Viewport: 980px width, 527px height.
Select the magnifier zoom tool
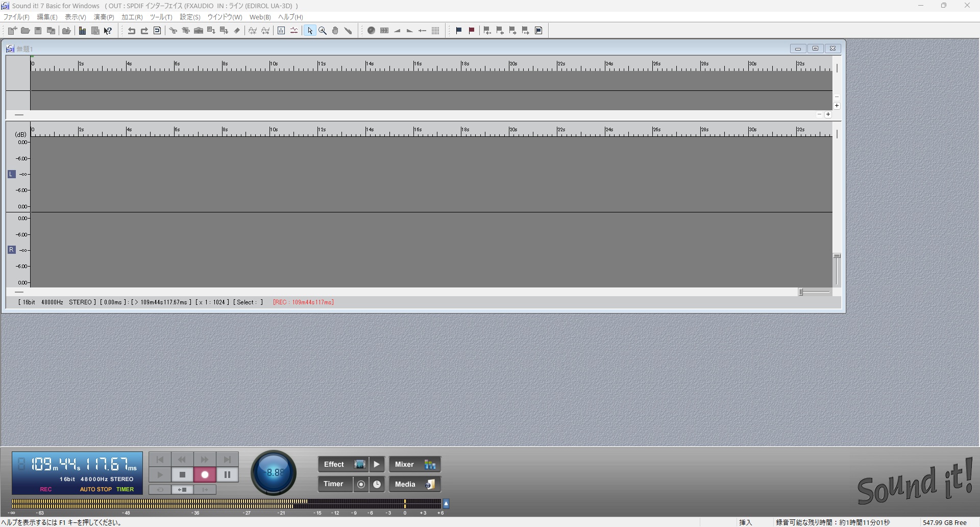tap(323, 31)
